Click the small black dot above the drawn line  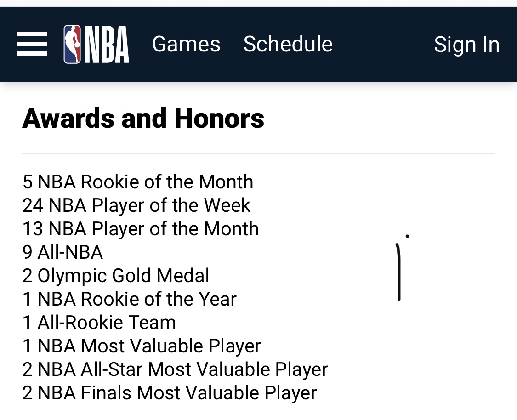pos(407,236)
